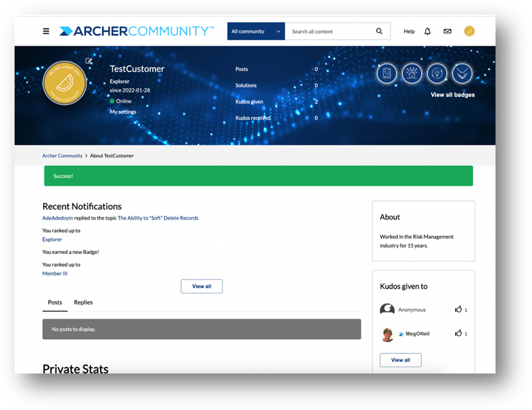Click the Anonymous username
This screenshot has width=532, height=410.
(412, 310)
